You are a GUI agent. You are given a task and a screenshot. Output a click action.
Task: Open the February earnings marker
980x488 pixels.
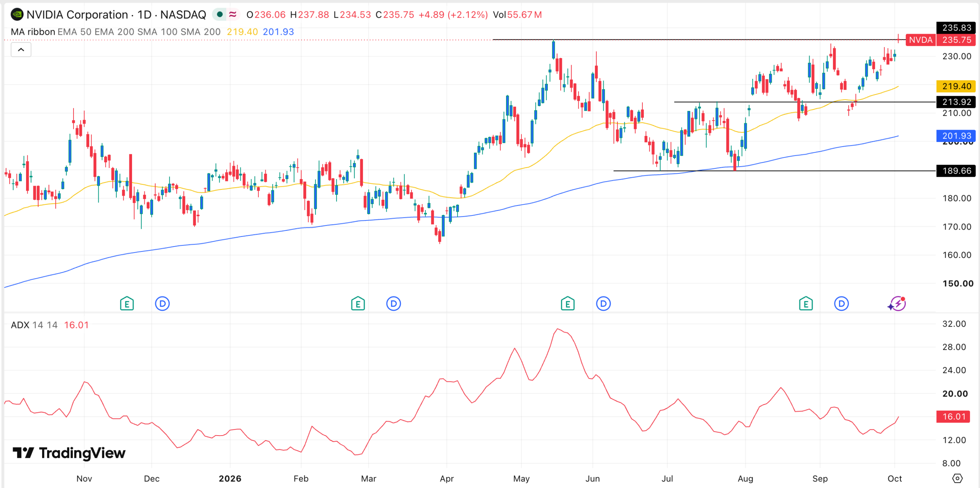(358, 304)
